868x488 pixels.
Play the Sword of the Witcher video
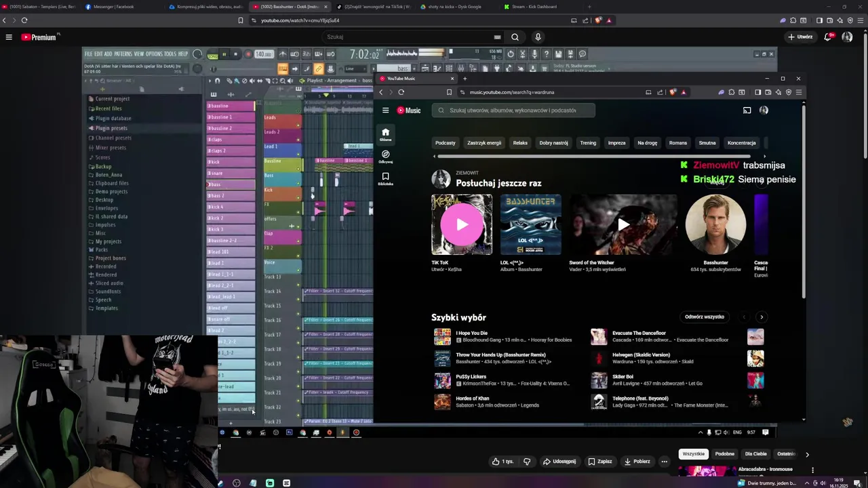tap(623, 224)
